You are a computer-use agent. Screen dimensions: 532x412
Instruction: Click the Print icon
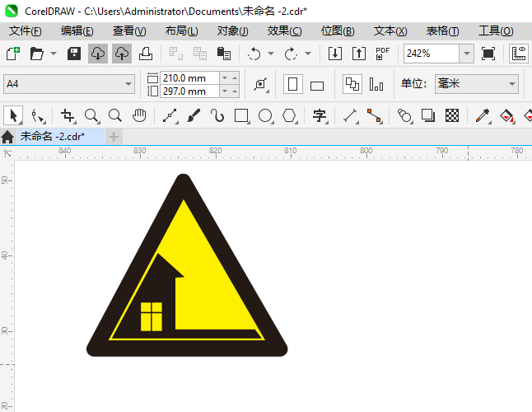pos(146,54)
